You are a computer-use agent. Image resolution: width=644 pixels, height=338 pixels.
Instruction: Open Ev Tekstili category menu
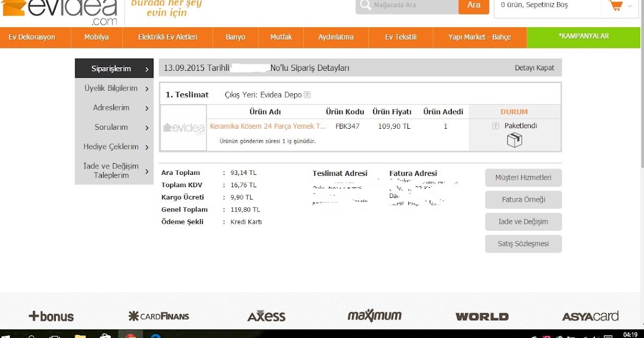(401, 38)
